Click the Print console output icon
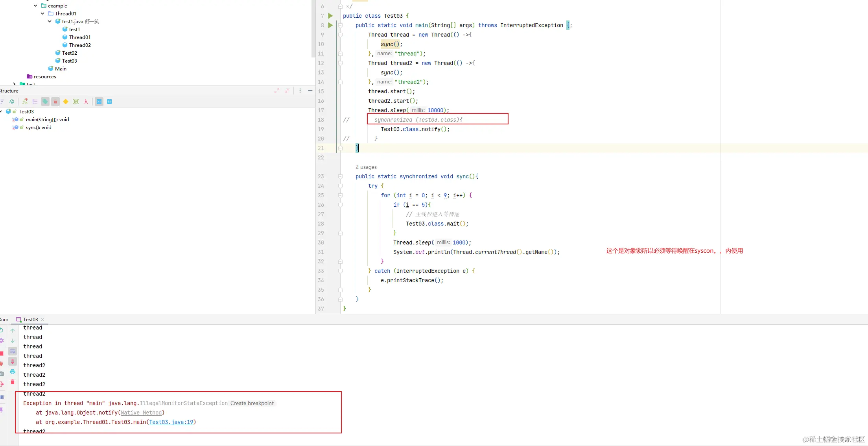868x446 pixels. tap(13, 372)
